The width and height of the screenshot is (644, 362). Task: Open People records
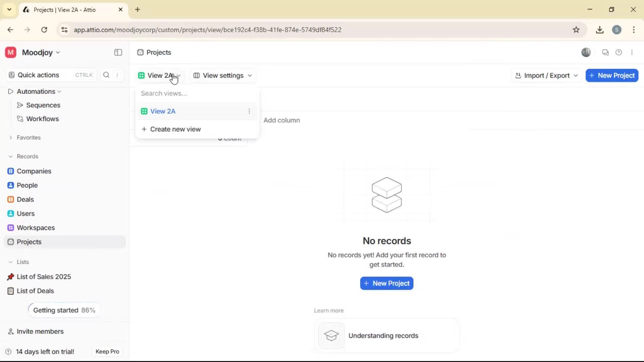pyautogui.click(x=27, y=185)
